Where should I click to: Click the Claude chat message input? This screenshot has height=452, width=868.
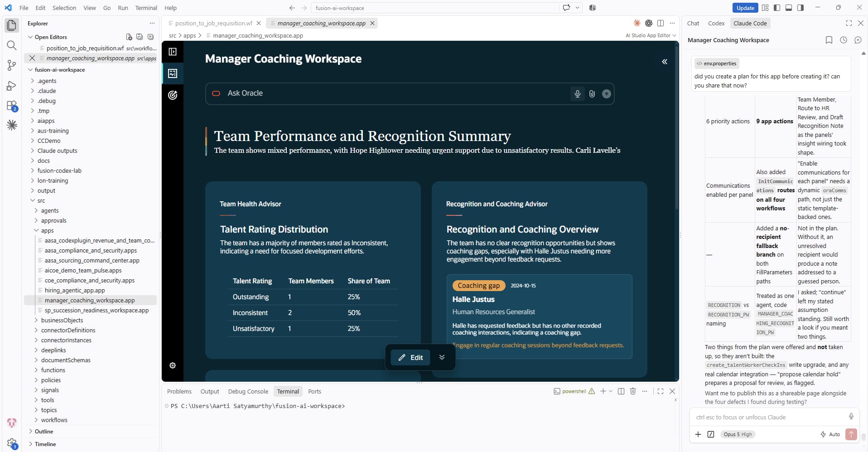[x=770, y=417]
